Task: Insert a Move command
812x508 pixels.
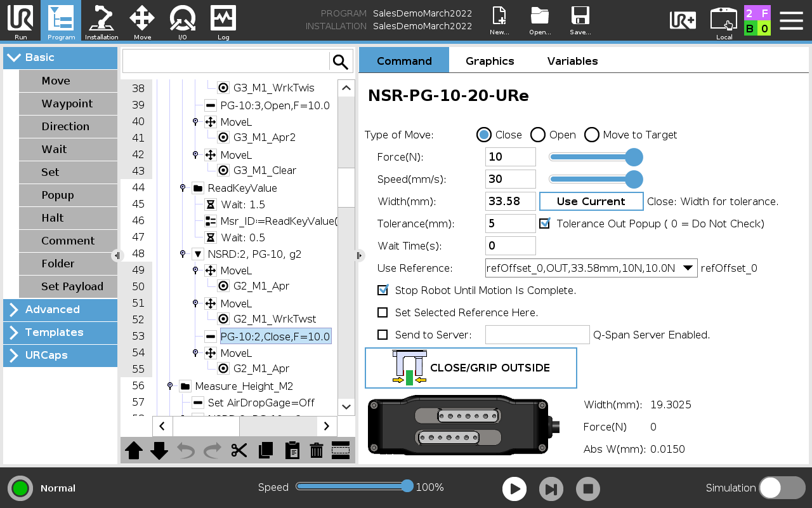Action: [68, 81]
